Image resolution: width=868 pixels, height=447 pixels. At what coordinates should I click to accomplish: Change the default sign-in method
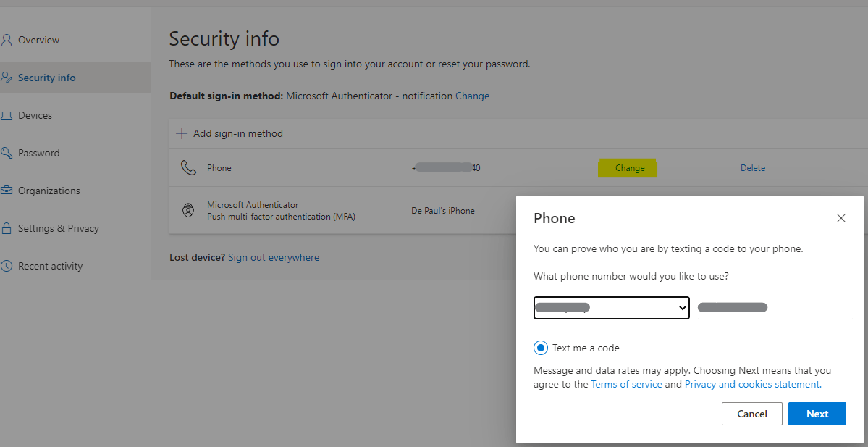click(472, 96)
